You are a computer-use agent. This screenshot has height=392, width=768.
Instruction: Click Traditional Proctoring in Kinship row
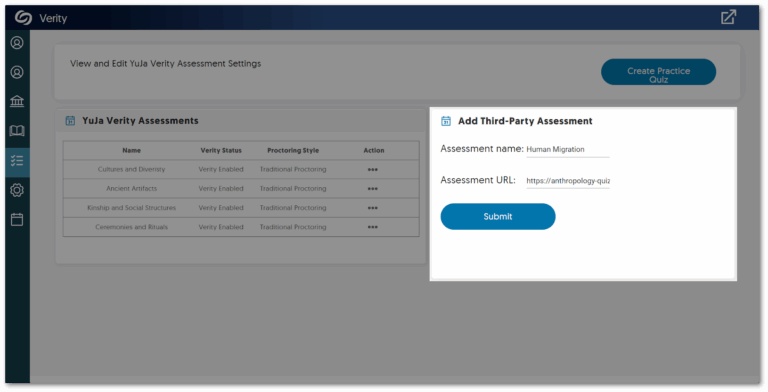(293, 208)
